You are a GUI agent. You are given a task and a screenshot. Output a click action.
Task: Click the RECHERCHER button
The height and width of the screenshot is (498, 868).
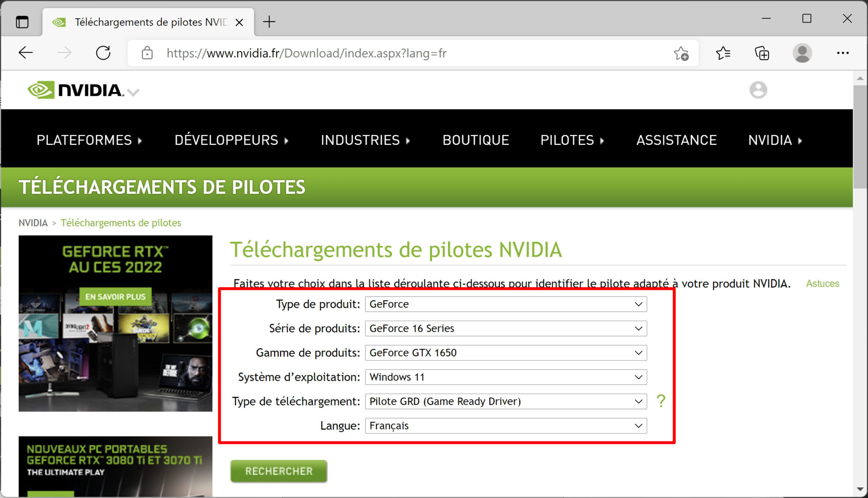coord(278,471)
